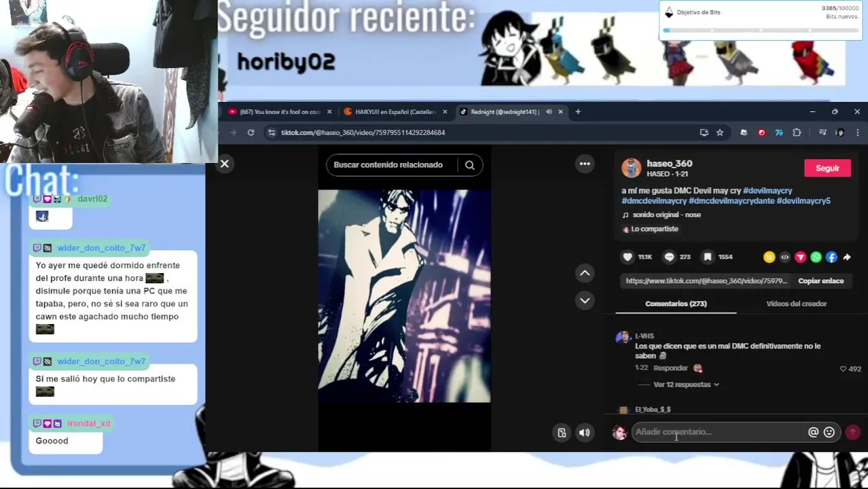Image resolution: width=868 pixels, height=489 pixels.
Task: Open comments via the speech bubble icon
Action: [x=669, y=257]
